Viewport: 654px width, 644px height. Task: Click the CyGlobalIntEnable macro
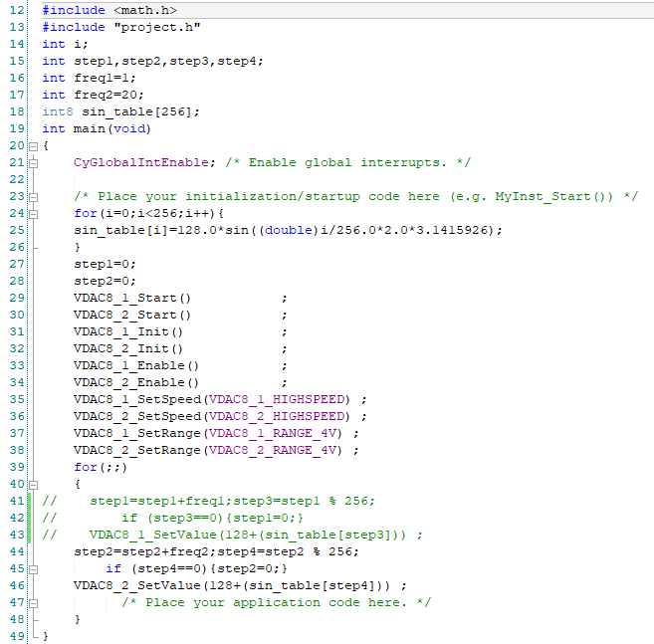[x=141, y=162]
